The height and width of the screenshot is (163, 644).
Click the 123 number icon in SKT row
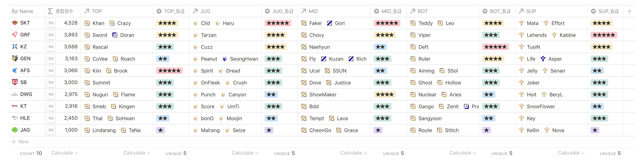(x=51, y=23)
